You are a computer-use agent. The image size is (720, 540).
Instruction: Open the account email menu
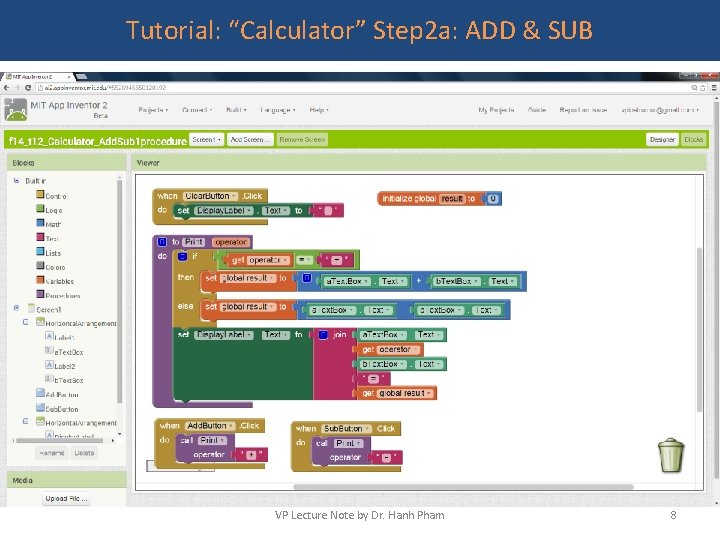tap(660, 110)
